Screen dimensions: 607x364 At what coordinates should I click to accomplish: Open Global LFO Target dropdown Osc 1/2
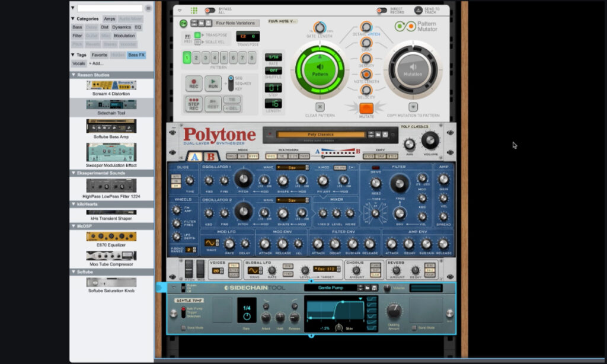click(x=327, y=269)
